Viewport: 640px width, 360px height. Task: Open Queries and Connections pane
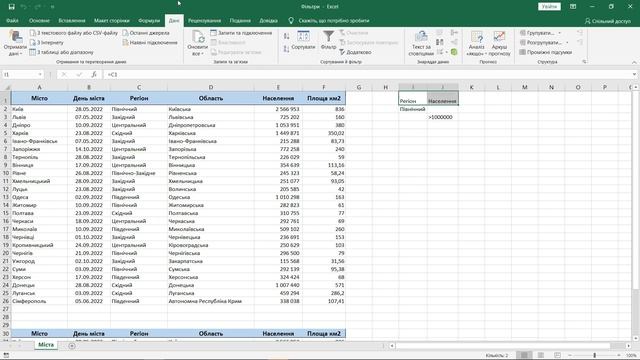[x=241, y=33]
